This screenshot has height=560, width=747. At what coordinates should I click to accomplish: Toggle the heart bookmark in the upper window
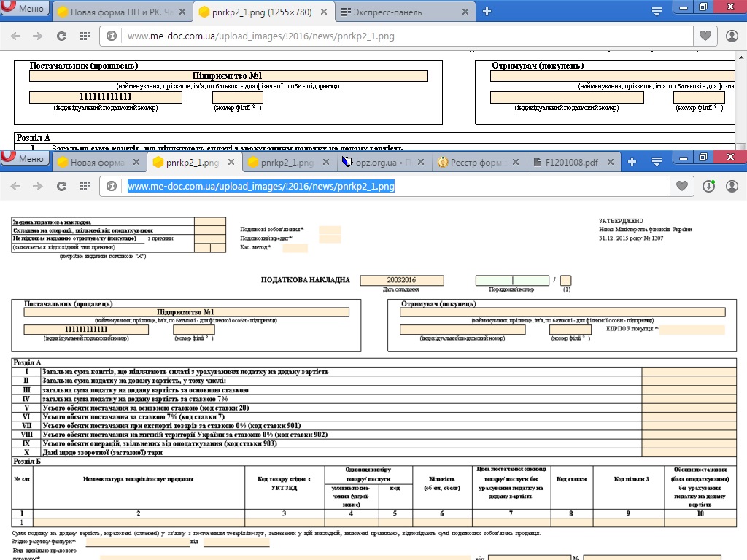point(705,36)
